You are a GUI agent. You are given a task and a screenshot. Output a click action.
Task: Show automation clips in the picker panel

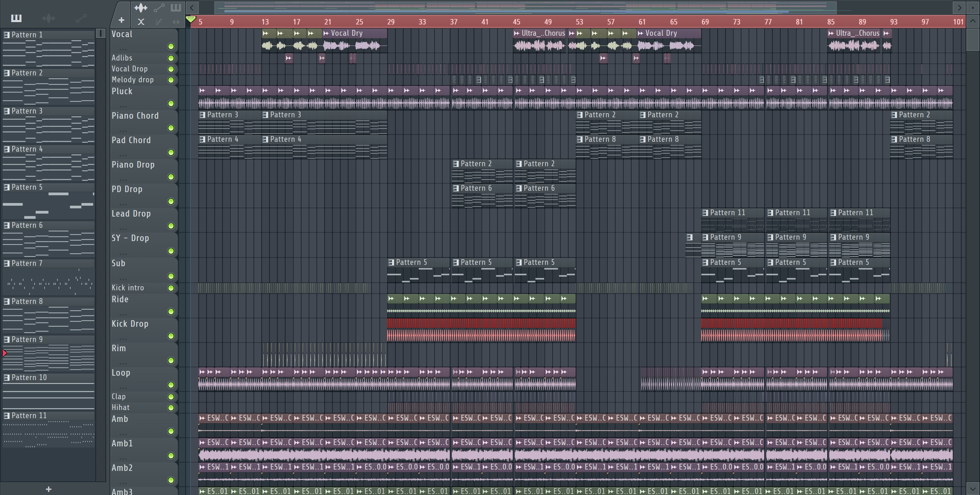tap(81, 18)
